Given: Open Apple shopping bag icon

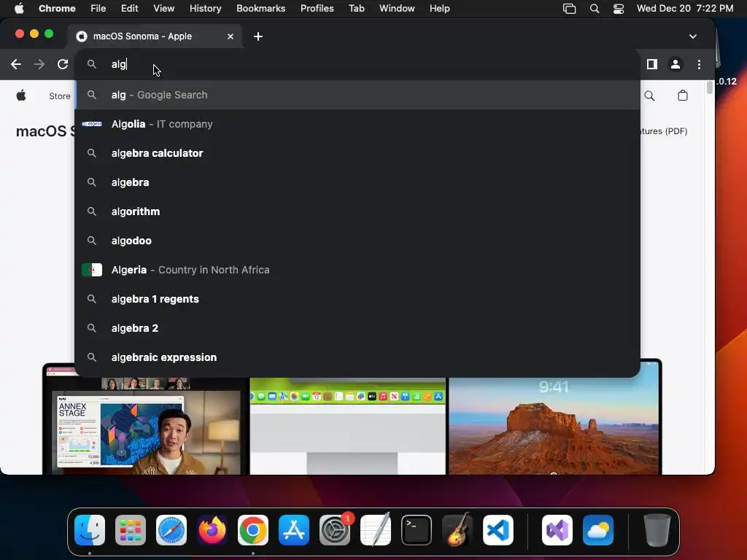Looking at the screenshot, I should point(683,96).
